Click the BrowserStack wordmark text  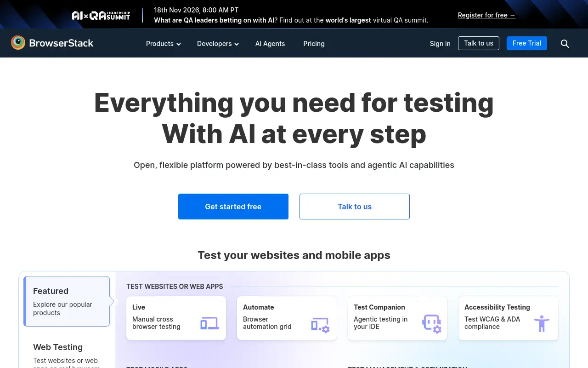point(61,43)
